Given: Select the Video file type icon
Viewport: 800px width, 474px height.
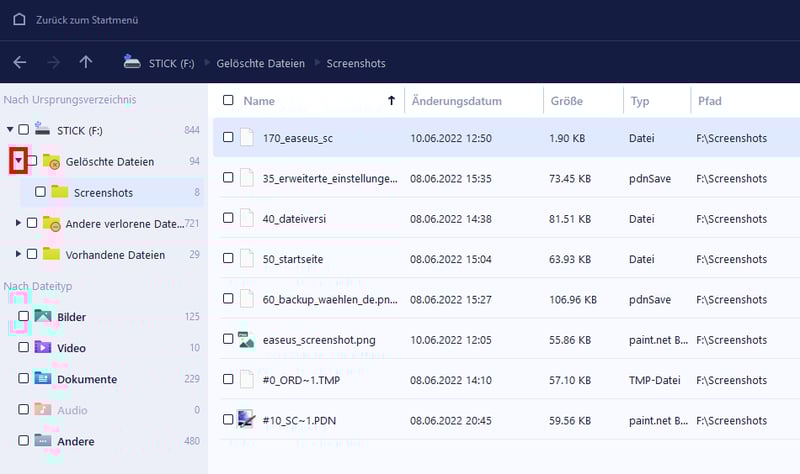Looking at the screenshot, I should pyautogui.click(x=43, y=348).
